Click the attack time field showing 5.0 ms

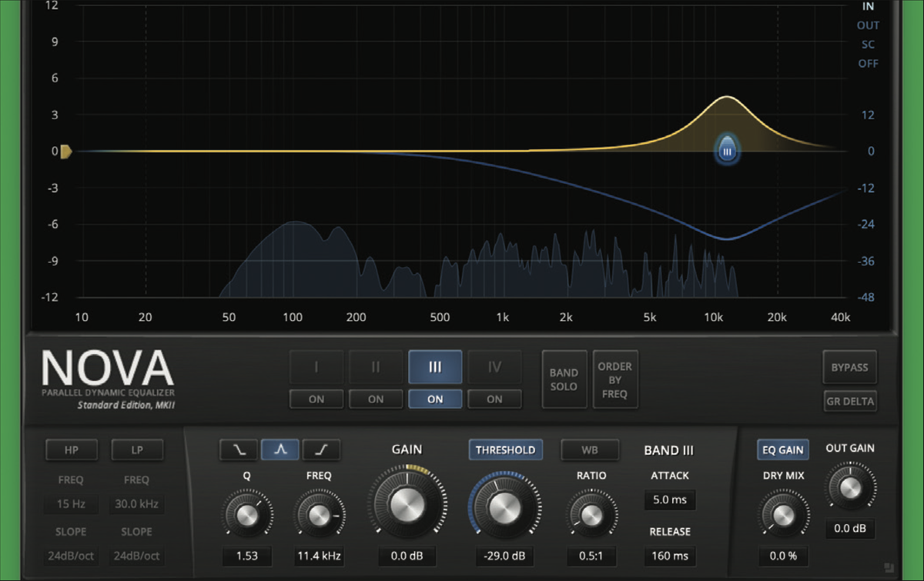669,500
